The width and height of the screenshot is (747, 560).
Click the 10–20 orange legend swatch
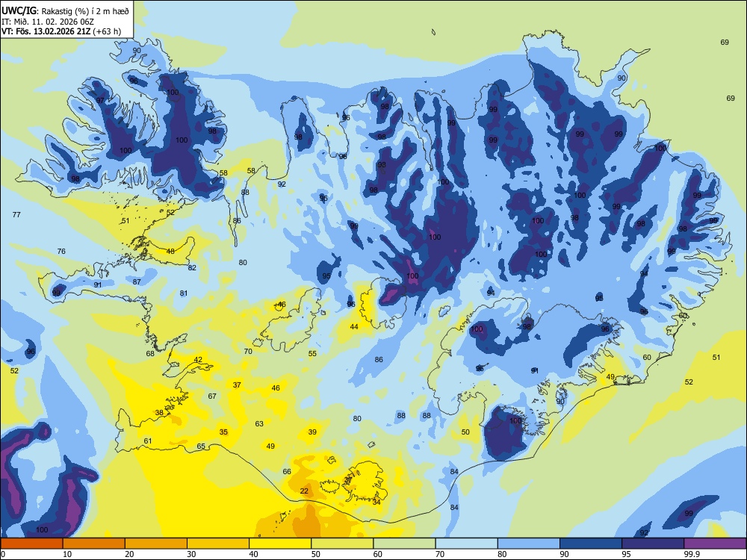(94, 544)
